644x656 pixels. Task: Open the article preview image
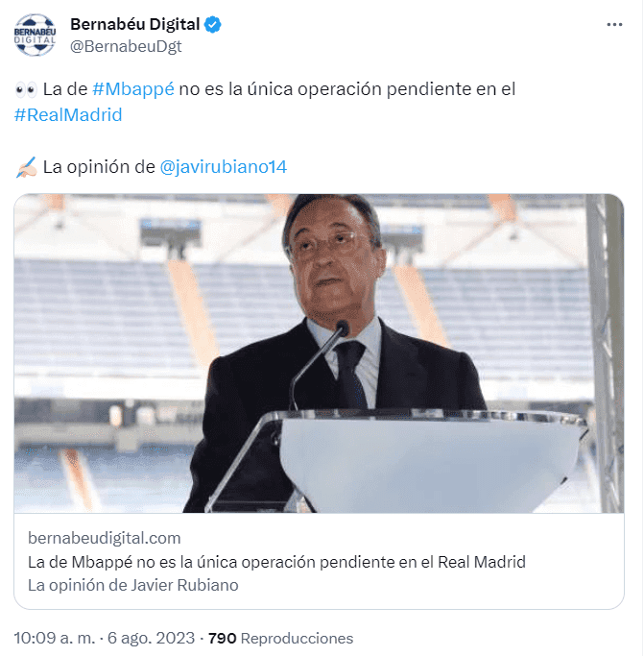[x=319, y=353]
